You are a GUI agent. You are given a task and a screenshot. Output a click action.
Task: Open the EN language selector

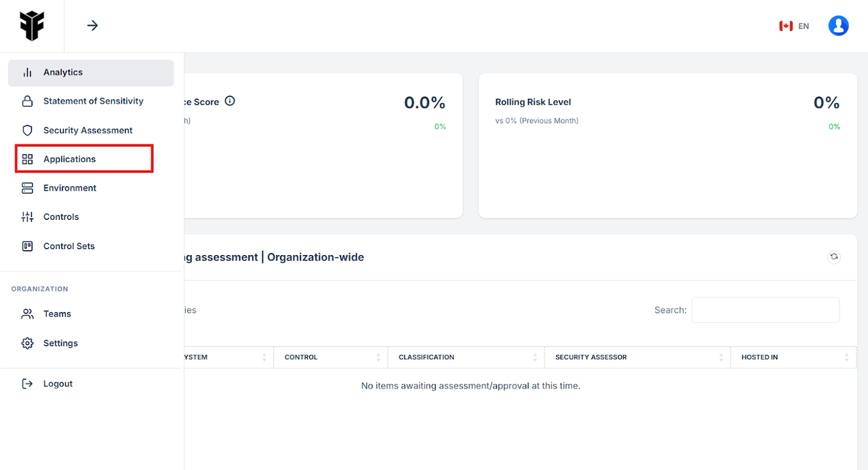794,26
